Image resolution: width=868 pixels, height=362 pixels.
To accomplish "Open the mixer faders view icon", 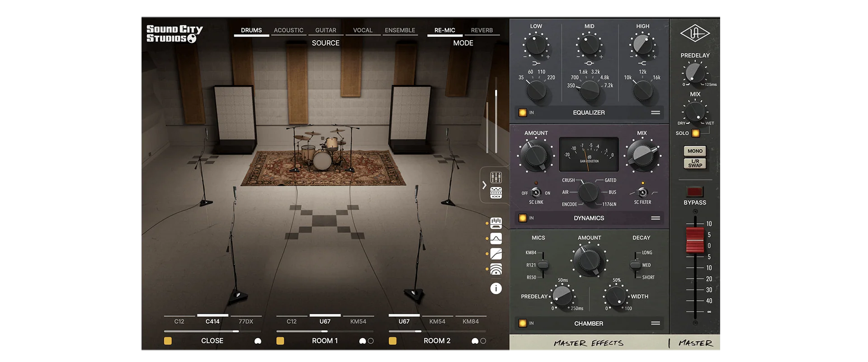I will [x=496, y=177].
